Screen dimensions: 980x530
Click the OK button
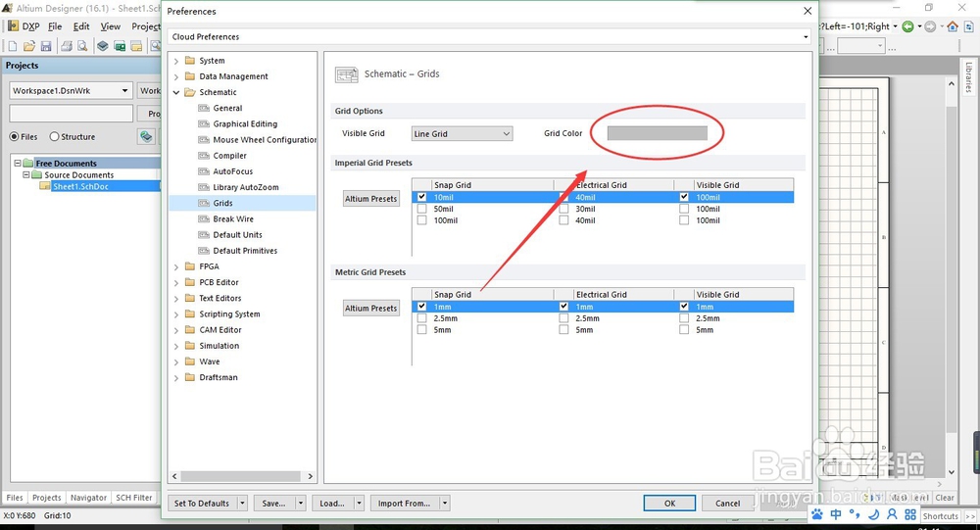pyautogui.click(x=669, y=504)
